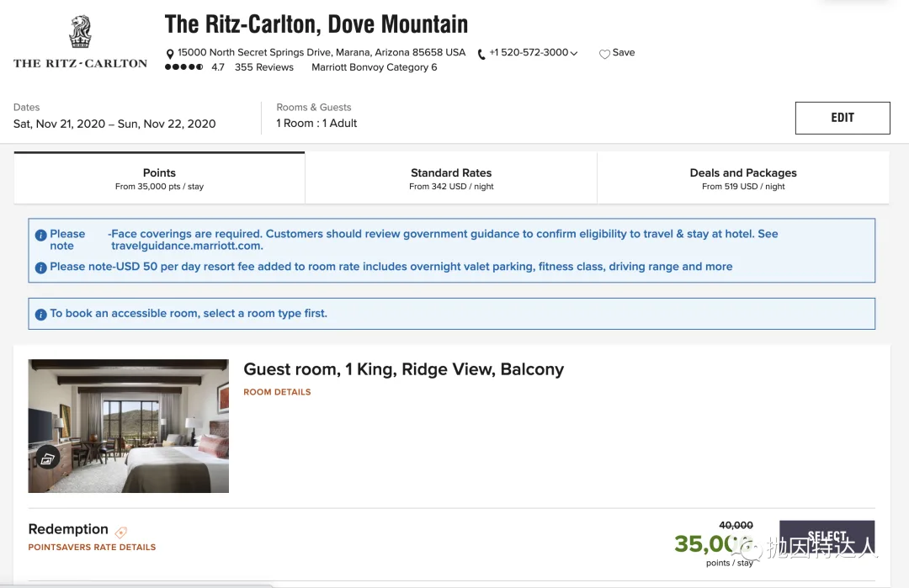Open Rooms & Guests selector
This screenshot has height=588, width=909.
[316, 116]
